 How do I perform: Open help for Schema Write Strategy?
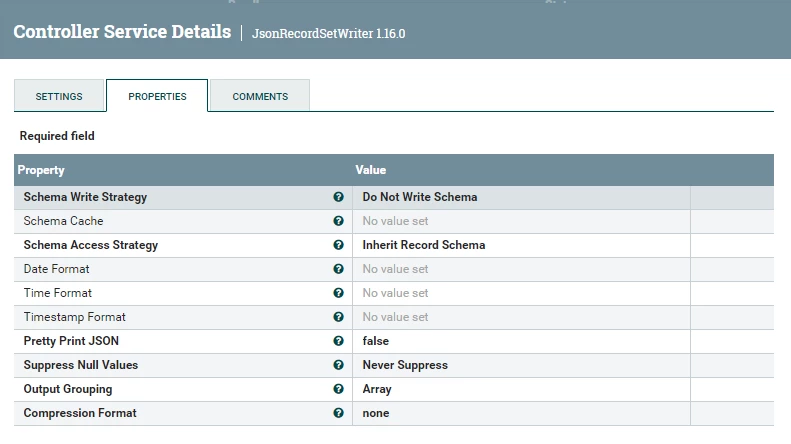(x=338, y=197)
